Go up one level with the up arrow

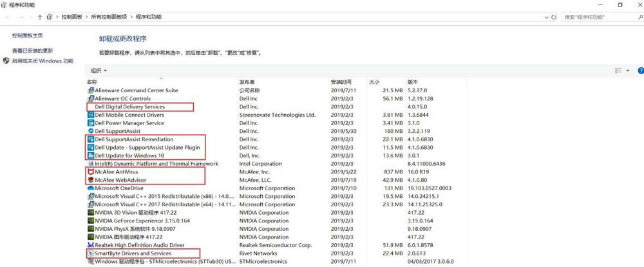(x=40, y=17)
